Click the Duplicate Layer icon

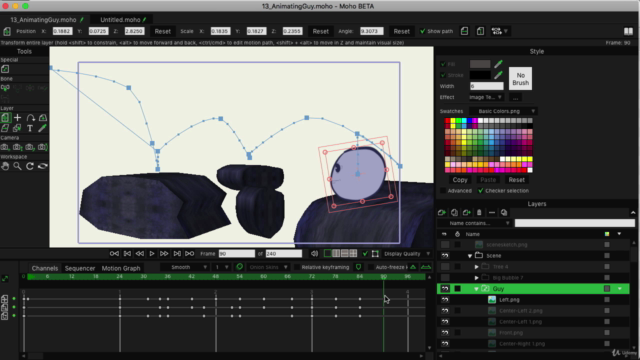click(454, 212)
